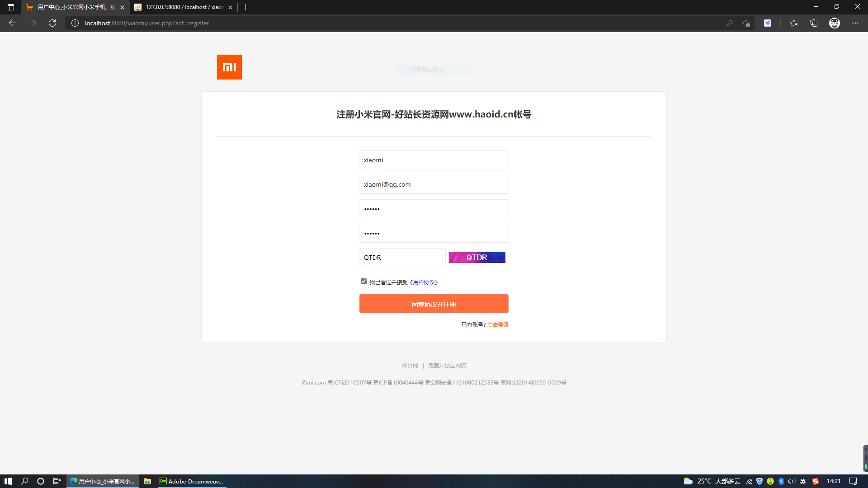Uncheck the user agreement checkbox
This screenshot has height=488, width=868.
pyautogui.click(x=363, y=282)
